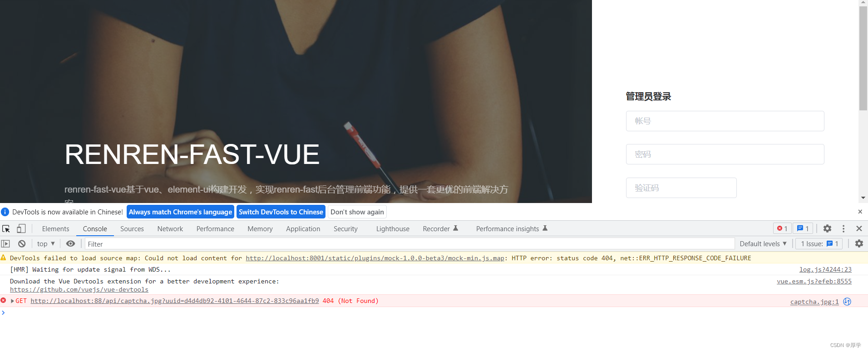Image resolution: width=868 pixels, height=352 pixels.
Task: Clear console icon
Action: 22,244
